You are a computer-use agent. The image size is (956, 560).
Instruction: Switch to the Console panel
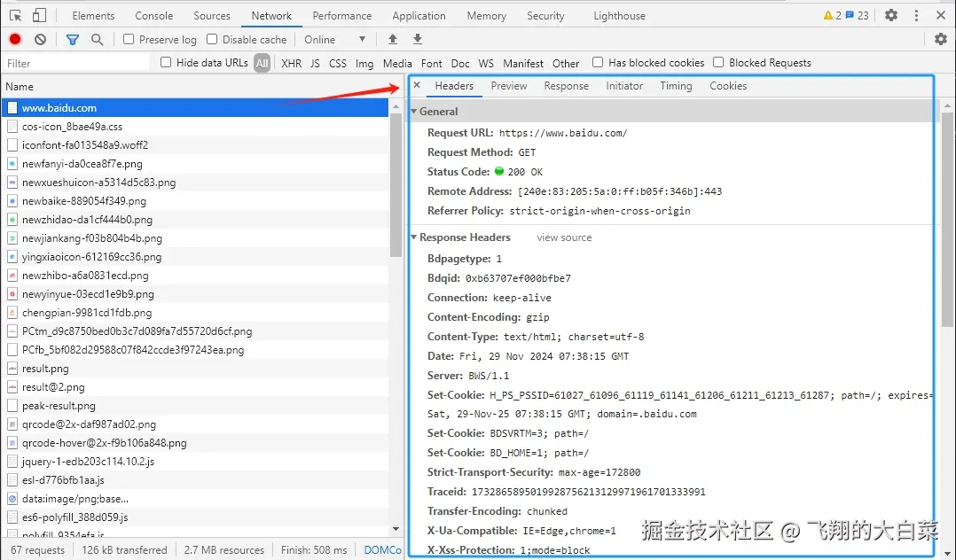point(154,16)
